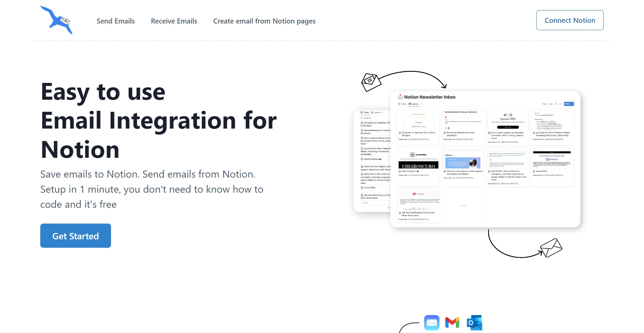Click the Outlook icon

point(474,323)
